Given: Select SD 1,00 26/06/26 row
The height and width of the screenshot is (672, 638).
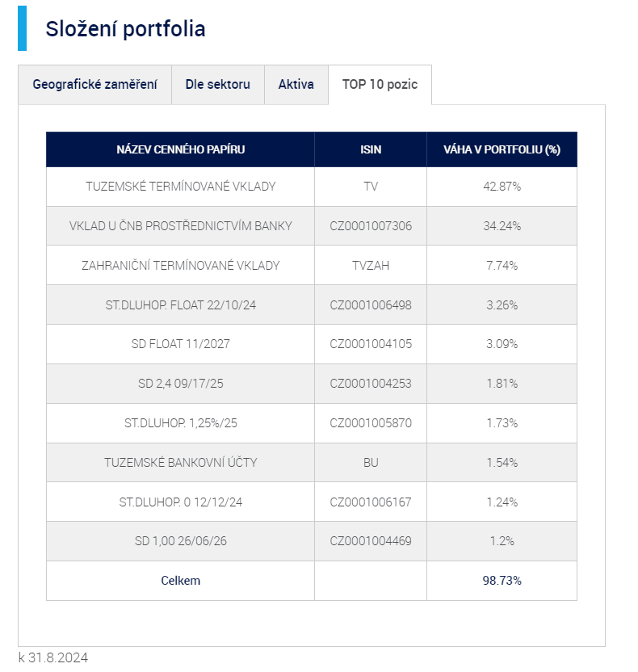Looking at the screenshot, I should tap(180, 541).
